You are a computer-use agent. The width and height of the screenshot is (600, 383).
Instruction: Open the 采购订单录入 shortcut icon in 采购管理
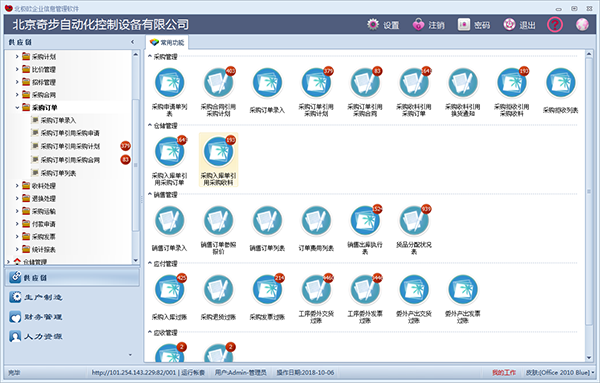[267, 83]
